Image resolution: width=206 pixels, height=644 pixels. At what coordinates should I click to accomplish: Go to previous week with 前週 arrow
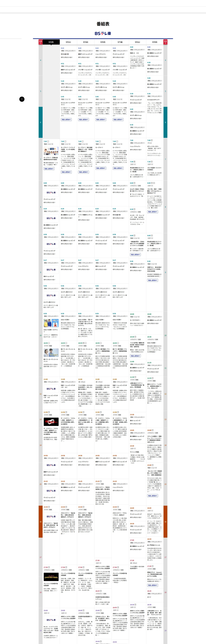point(40,42)
